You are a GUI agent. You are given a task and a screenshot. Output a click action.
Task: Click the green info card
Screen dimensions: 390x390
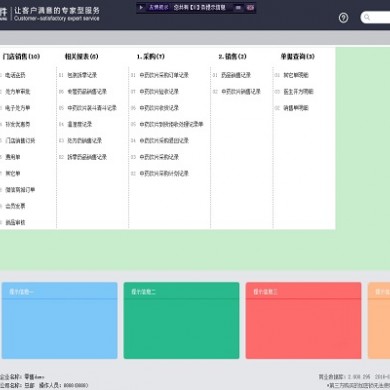181,321
